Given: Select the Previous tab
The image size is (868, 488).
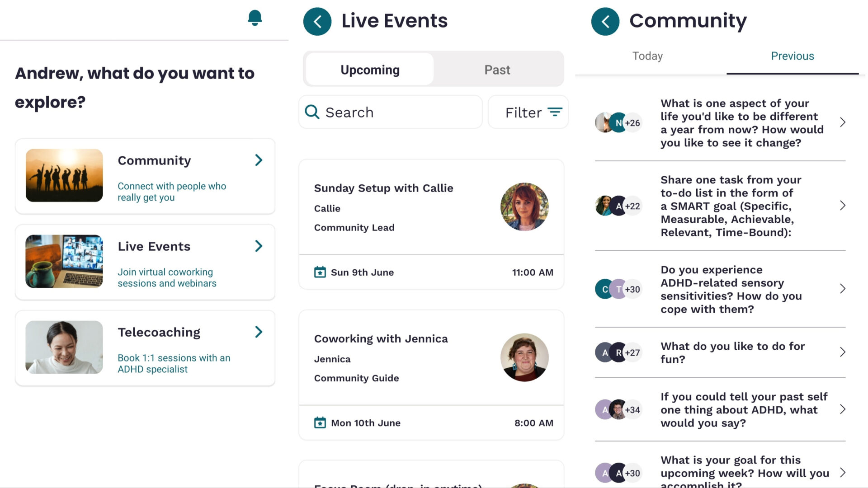Looking at the screenshot, I should point(792,56).
